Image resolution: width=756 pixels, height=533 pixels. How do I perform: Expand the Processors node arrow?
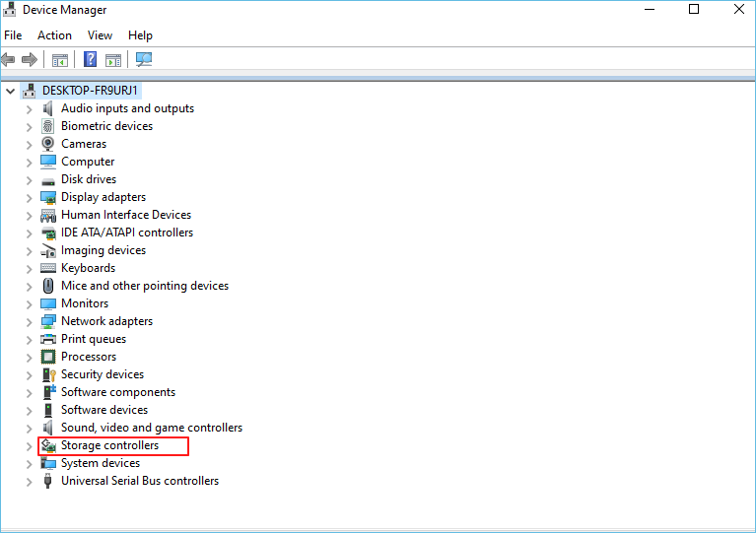29,358
